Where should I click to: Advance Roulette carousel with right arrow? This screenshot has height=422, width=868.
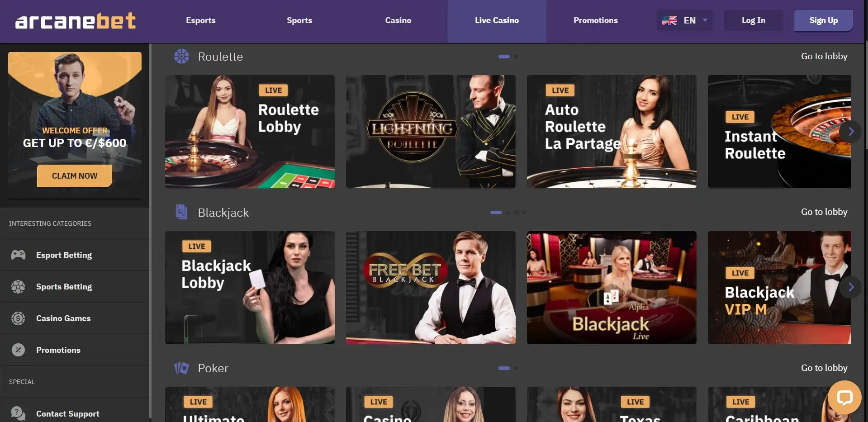[851, 132]
